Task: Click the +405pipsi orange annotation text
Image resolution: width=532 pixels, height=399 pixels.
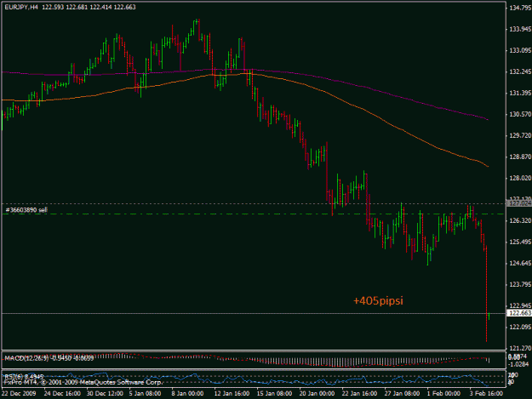Action: tap(378, 300)
